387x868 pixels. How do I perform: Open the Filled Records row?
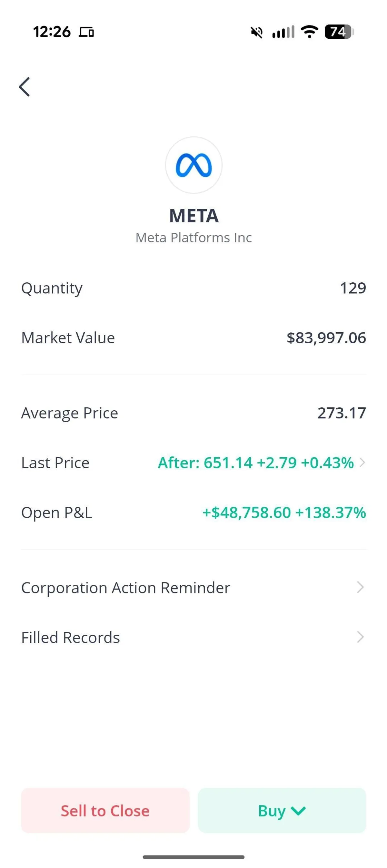point(71,638)
